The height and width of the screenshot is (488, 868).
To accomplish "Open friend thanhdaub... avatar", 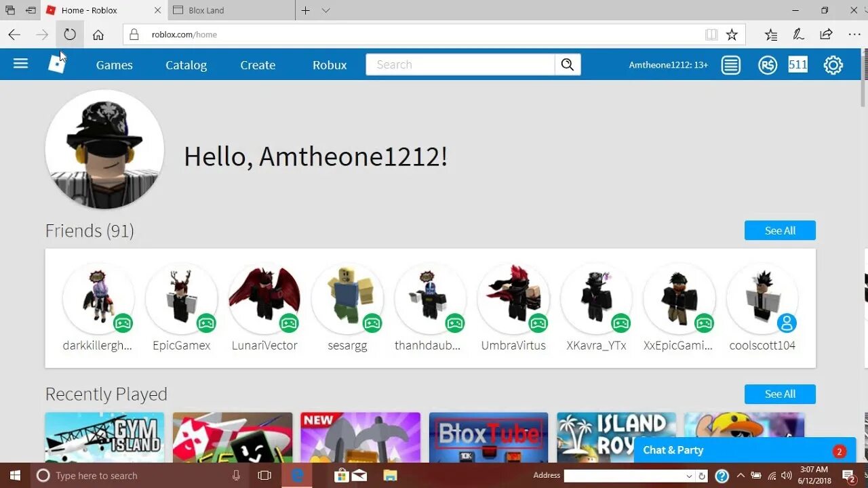I will click(431, 299).
